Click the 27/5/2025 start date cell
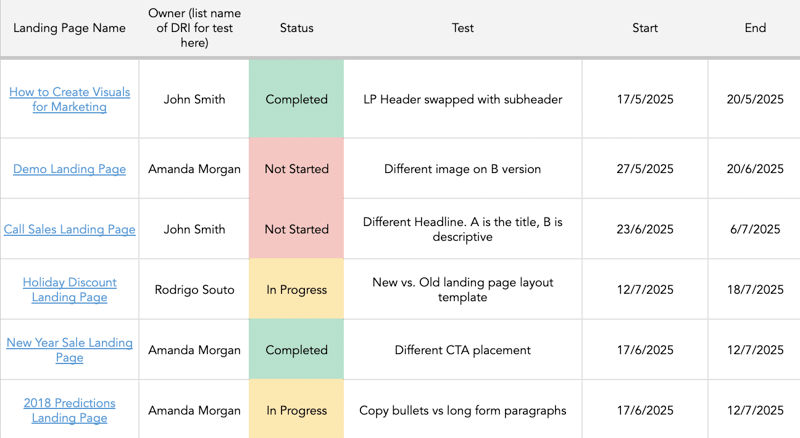 (645, 169)
